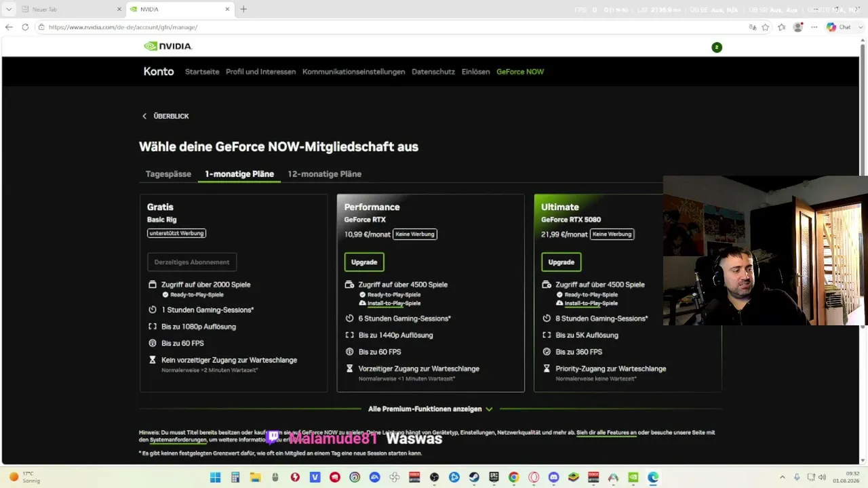View site information via the lock icon
Viewport: 868px width, 488px height.
click(41, 27)
